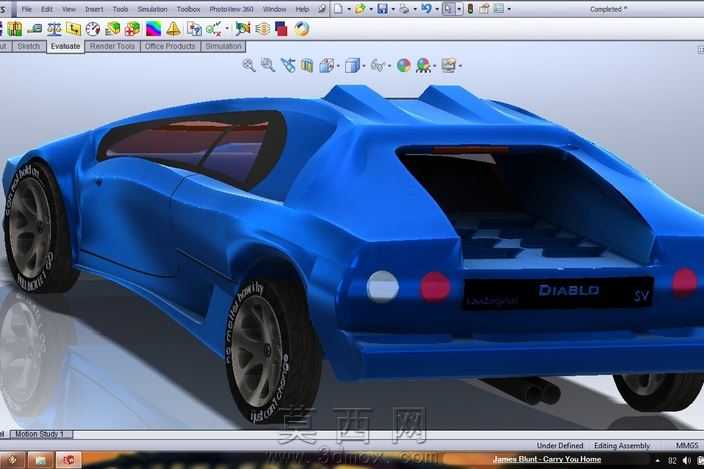704x469 pixels.
Task: Expand the Options dropdown arrow
Action: 509,9
